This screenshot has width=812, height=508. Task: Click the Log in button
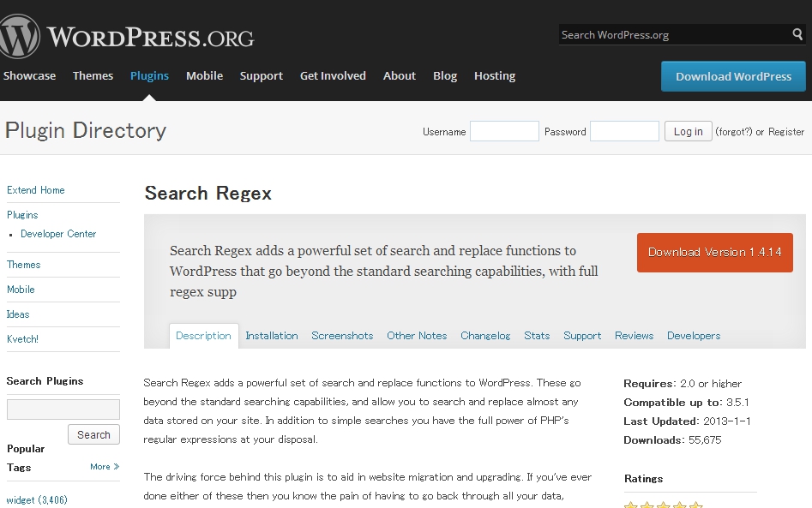(x=689, y=131)
